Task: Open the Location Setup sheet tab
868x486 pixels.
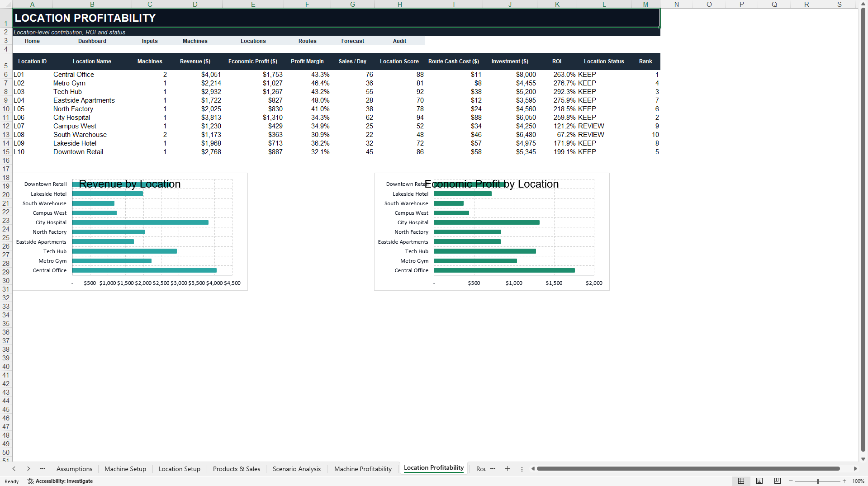Action: pos(180,469)
